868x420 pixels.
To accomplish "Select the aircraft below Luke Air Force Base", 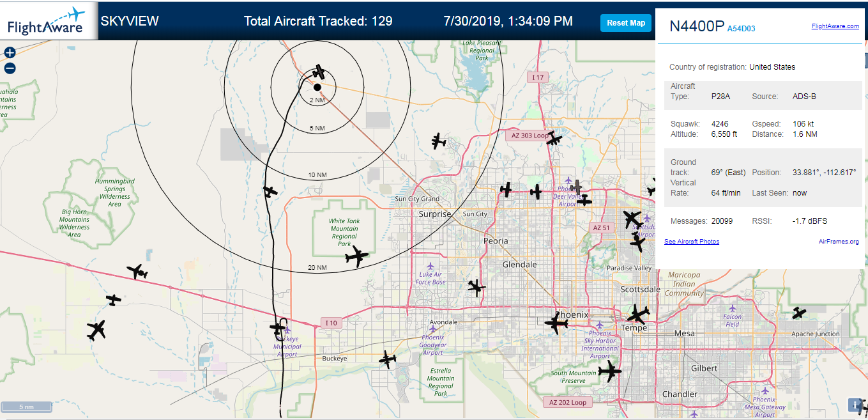I will tap(476, 288).
